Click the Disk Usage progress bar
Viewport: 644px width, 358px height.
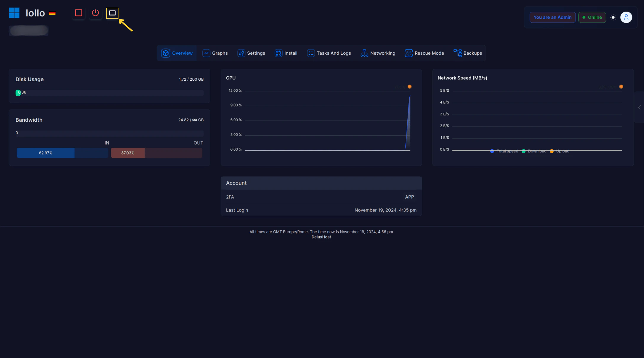(109, 93)
